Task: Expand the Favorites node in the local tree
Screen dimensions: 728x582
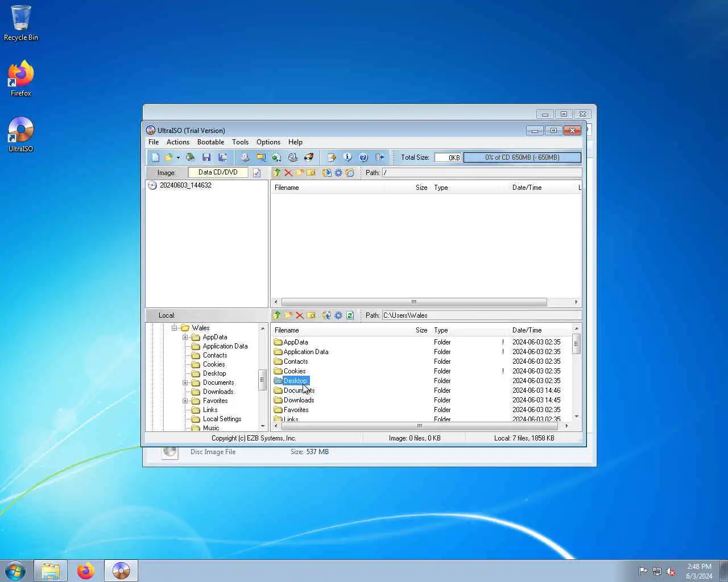Action: [x=185, y=401]
